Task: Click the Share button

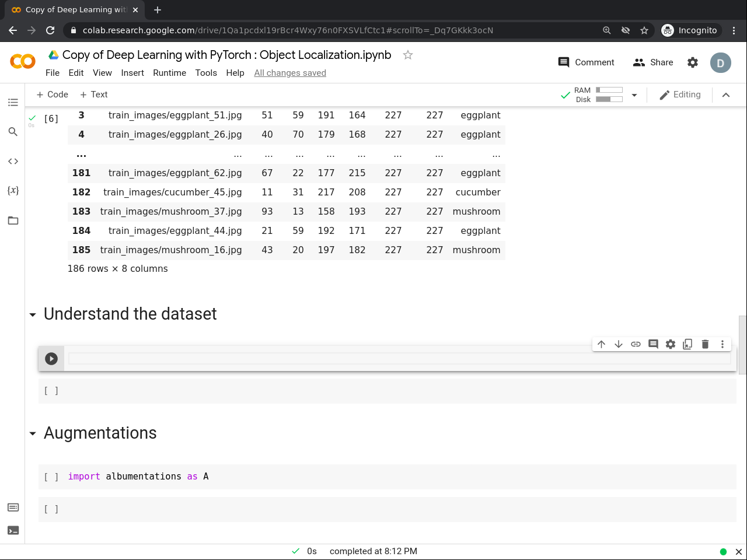Action: tap(653, 62)
